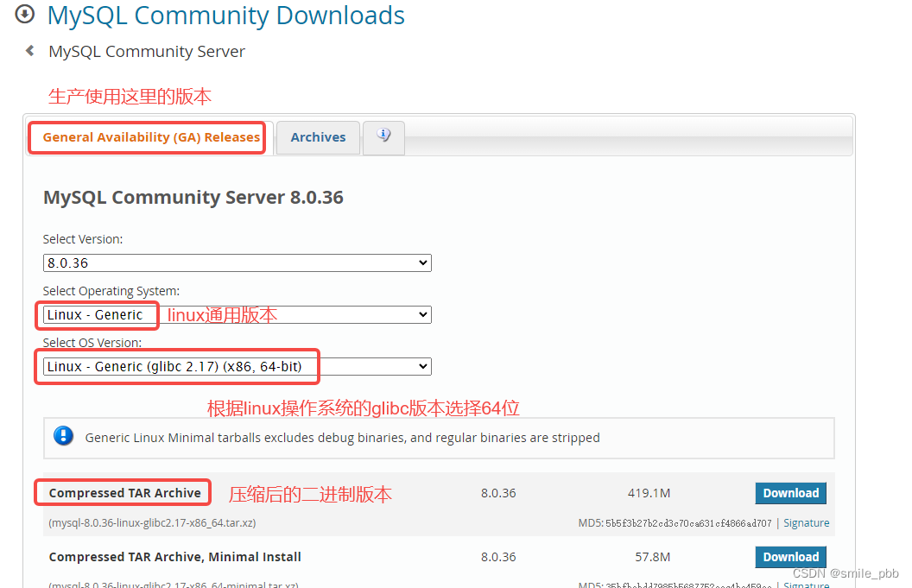912x588 pixels.
Task: Click the Generic Linux Minimal tarballs notice text
Action: [343, 438]
